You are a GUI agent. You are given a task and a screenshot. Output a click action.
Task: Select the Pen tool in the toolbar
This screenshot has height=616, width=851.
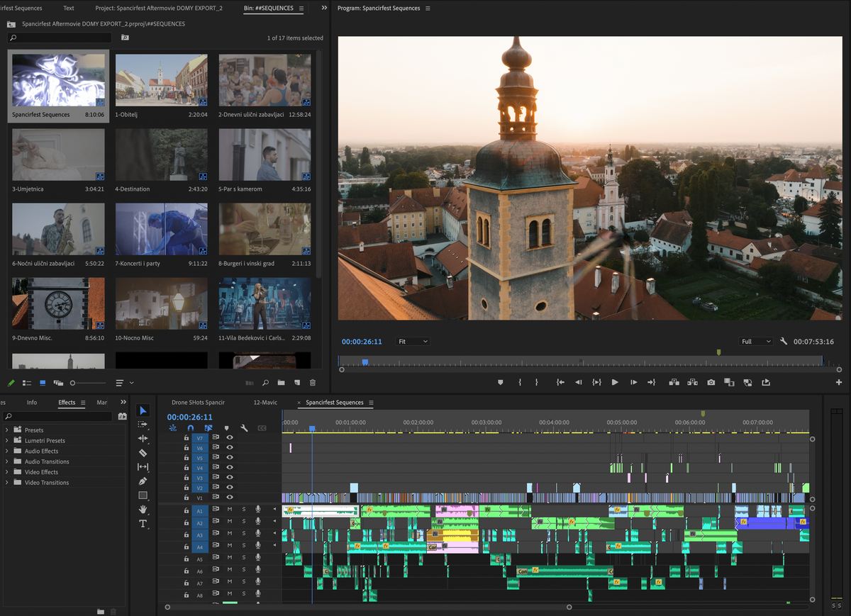pyautogui.click(x=143, y=481)
